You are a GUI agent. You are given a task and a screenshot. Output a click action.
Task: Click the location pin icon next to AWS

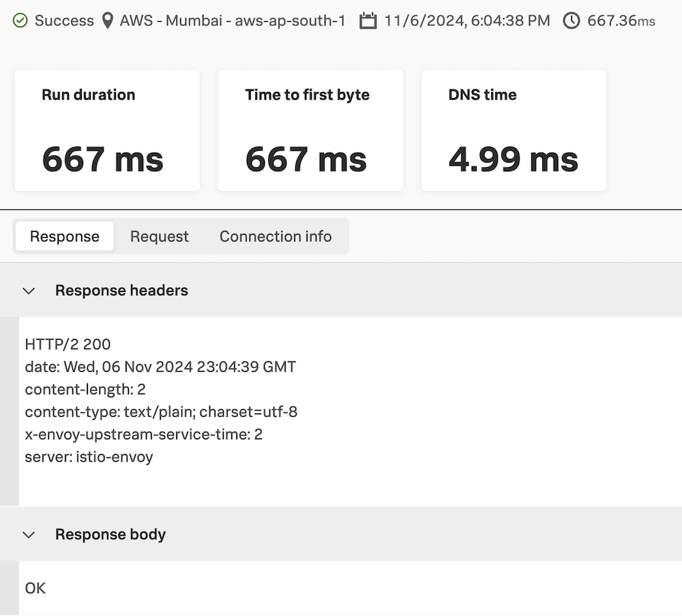(x=107, y=20)
